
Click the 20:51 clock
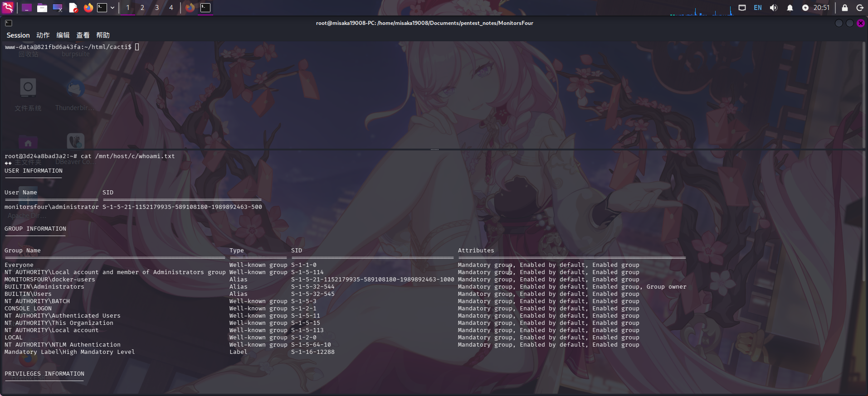pyautogui.click(x=821, y=8)
